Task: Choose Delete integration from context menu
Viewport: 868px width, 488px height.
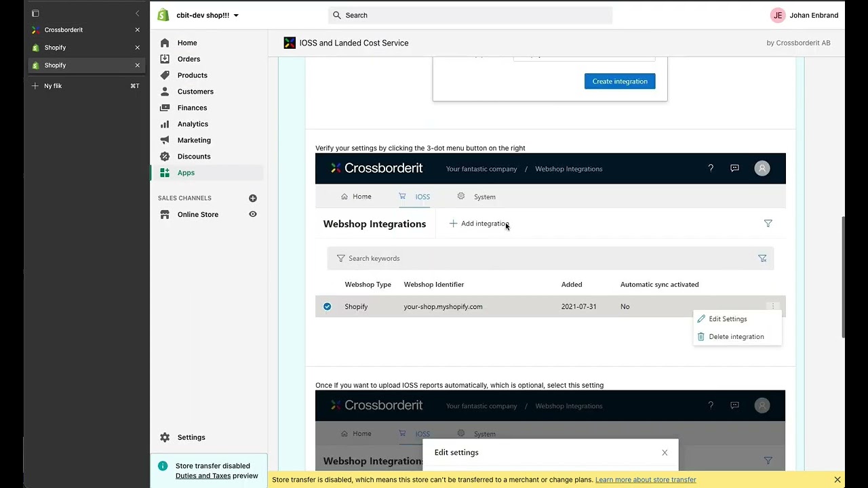Action: click(x=737, y=337)
